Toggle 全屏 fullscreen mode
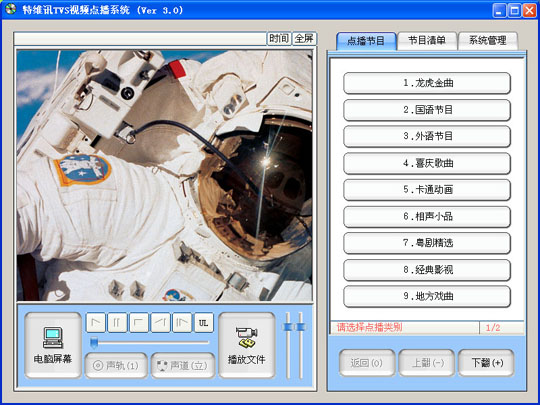Image resolution: width=540 pixels, height=405 pixels. pos(304,39)
